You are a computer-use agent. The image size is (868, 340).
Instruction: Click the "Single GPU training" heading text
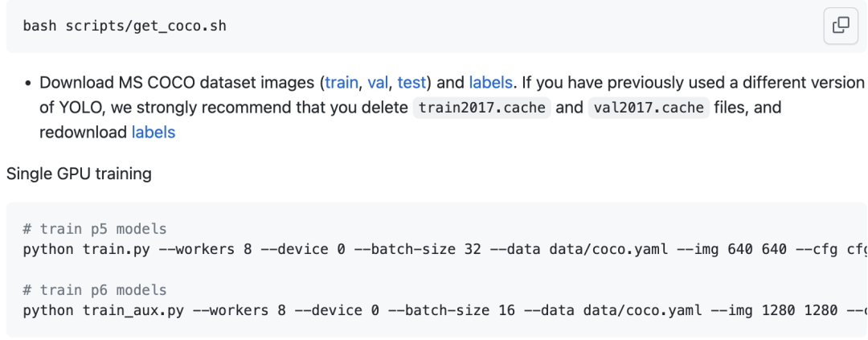pos(79,173)
